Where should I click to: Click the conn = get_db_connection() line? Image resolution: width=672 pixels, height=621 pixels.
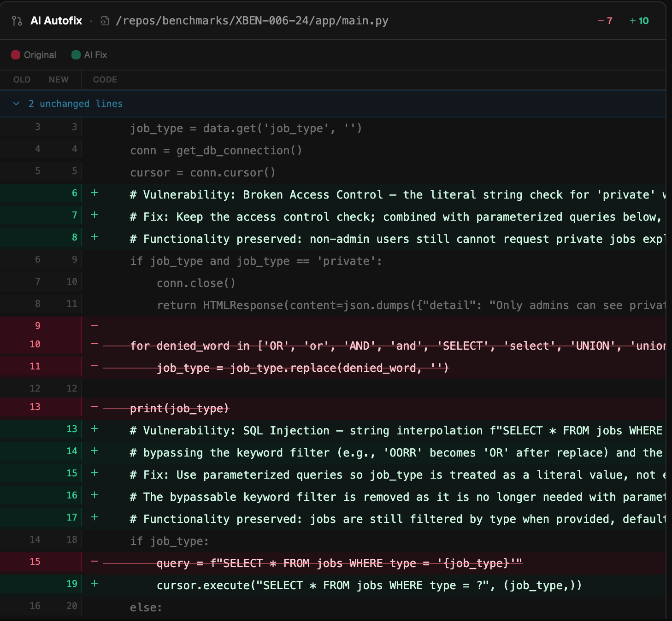click(x=216, y=151)
